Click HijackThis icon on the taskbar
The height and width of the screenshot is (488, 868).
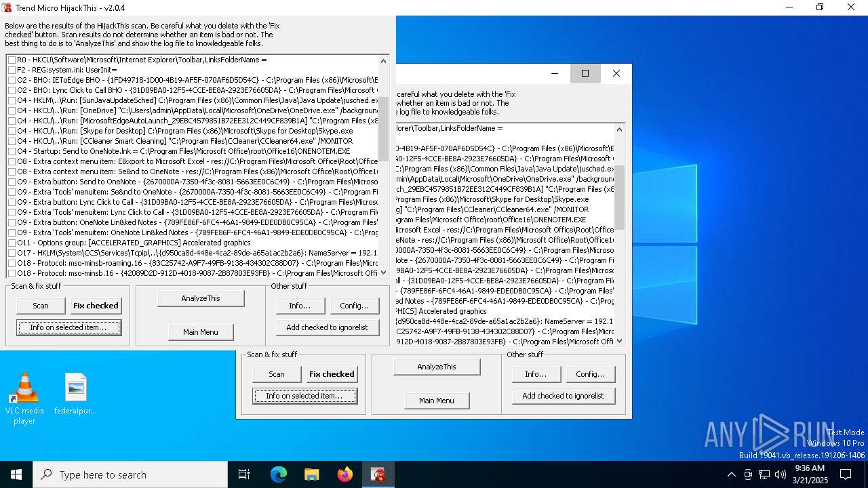coord(378,474)
